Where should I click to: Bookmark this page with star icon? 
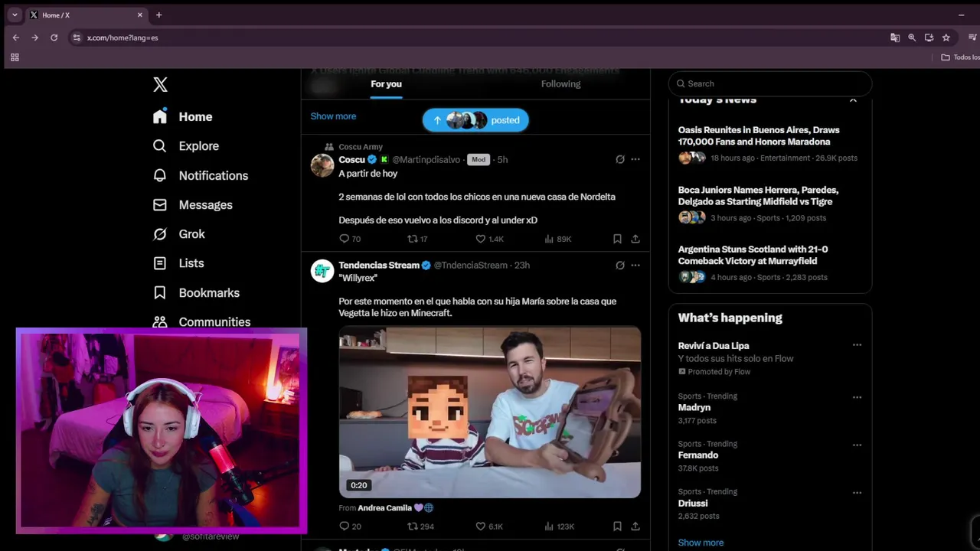946,37
